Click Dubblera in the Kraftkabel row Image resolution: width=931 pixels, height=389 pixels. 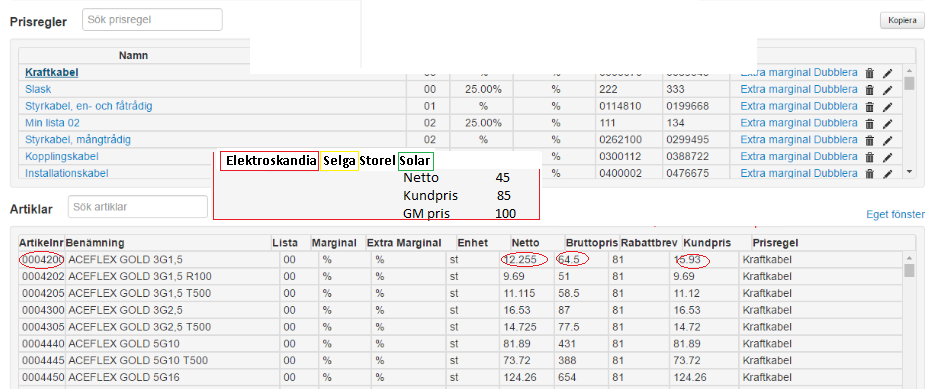click(835, 72)
